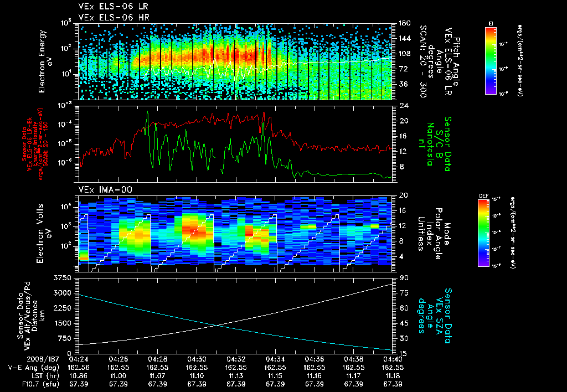This screenshot has height=392, width=567.
Task: Click the LST value 11.00
Action: pyautogui.click(x=118, y=376)
